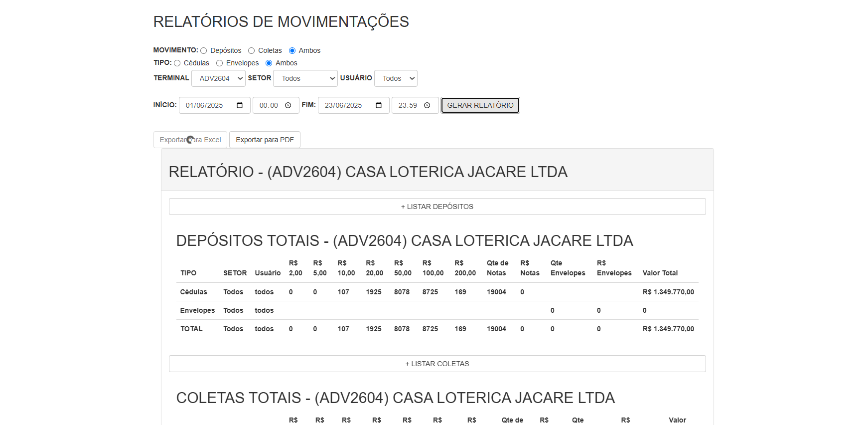Open calendar picker in INÍCIO date field
Image resolution: width=868 pixels, height=425 pixels.
(x=240, y=105)
